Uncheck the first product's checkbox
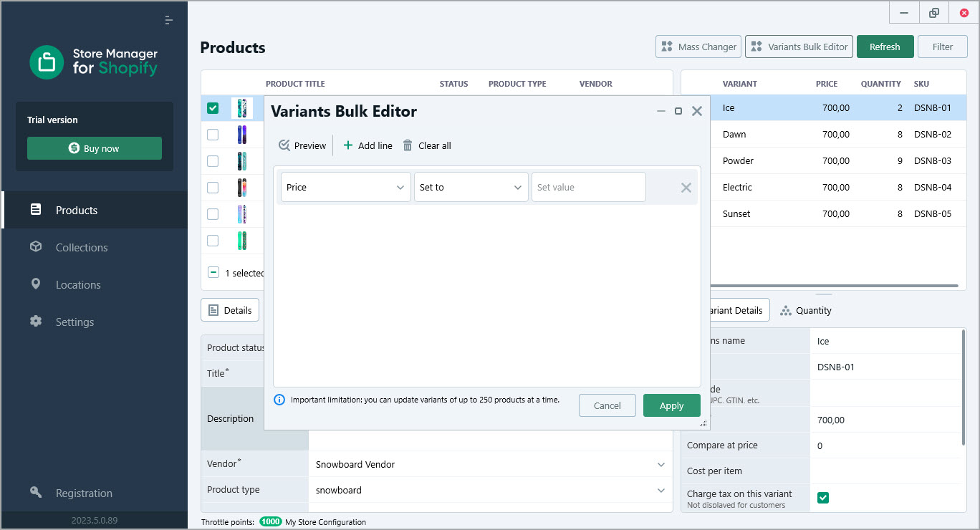 (213, 108)
